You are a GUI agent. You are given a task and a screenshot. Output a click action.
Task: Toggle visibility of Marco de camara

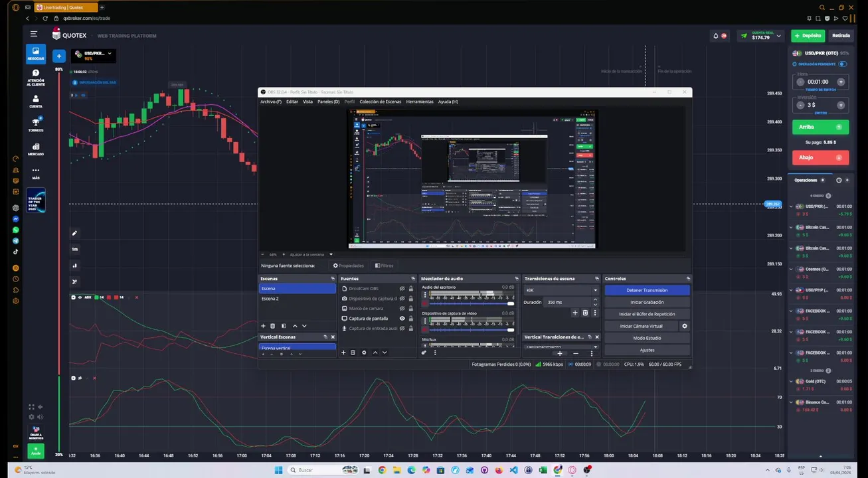[402, 309]
